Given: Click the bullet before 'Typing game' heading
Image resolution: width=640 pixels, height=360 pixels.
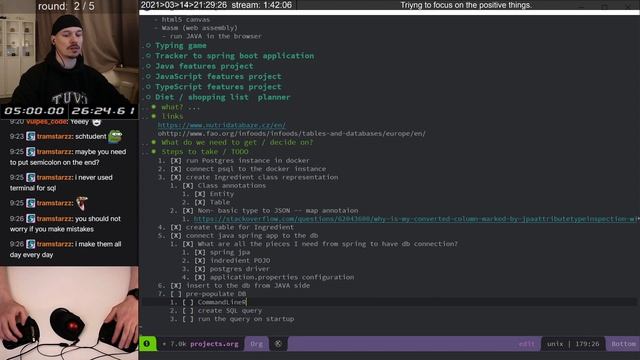Looking at the screenshot, I should (149, 46).
